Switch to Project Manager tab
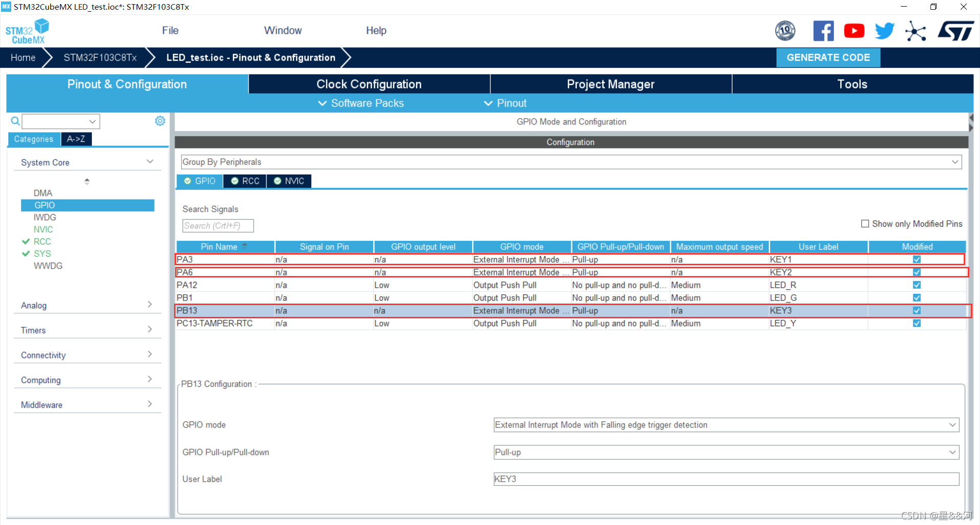This screenshot has height=525, width=980. (x=610, y=84)
